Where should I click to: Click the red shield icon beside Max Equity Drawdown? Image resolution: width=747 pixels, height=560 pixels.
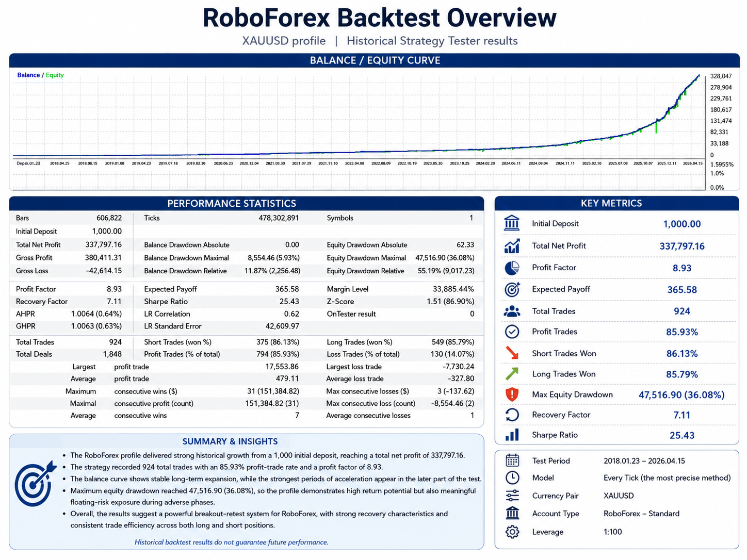512,394
